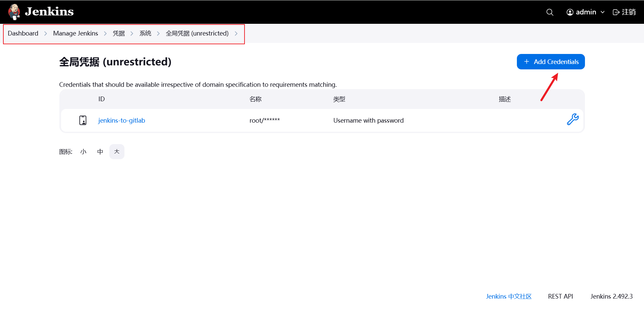Image resolution: width=644 pixels, height=309 pixels.
Task: Select medium icon size 中
Action: [x=100, y=152]
